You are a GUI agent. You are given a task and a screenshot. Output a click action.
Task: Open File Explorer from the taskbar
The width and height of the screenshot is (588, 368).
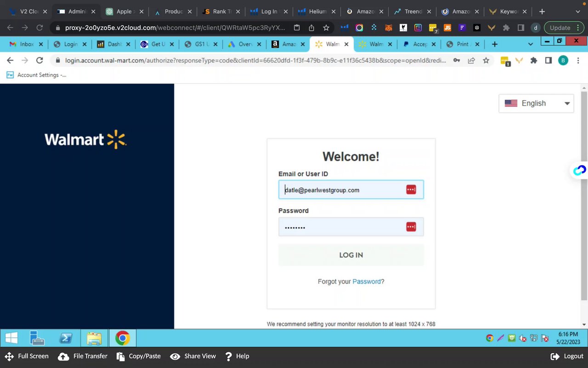(94, 338)
